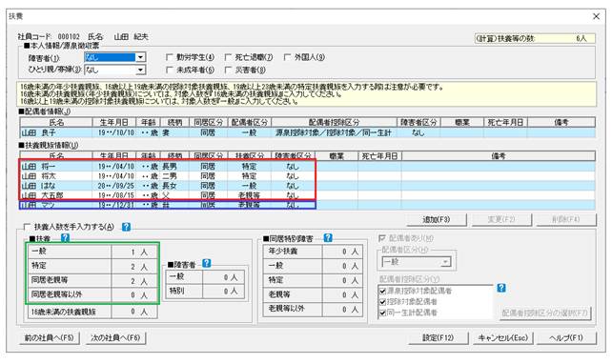Viewport: 612px width, 364px height.
Task: Click 設定(F12) button
Action: 438,338
